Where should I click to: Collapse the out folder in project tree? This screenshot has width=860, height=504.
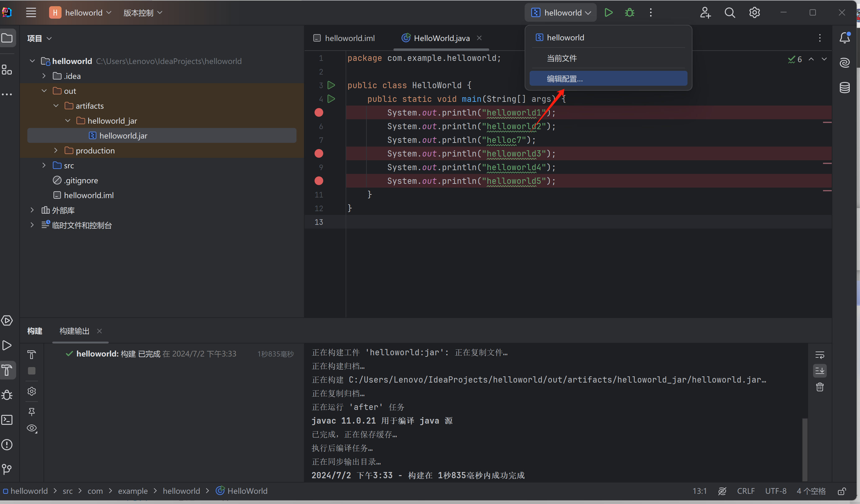tap(44, 91)
